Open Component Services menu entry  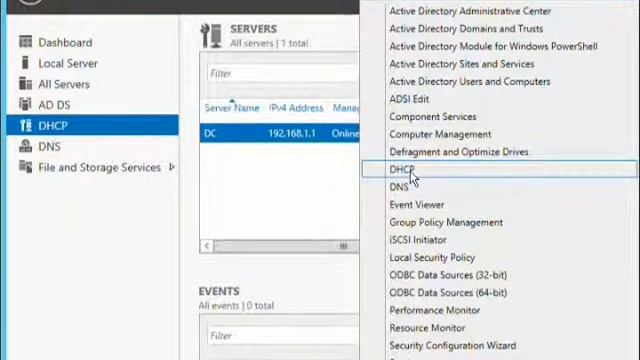[433, 116]
